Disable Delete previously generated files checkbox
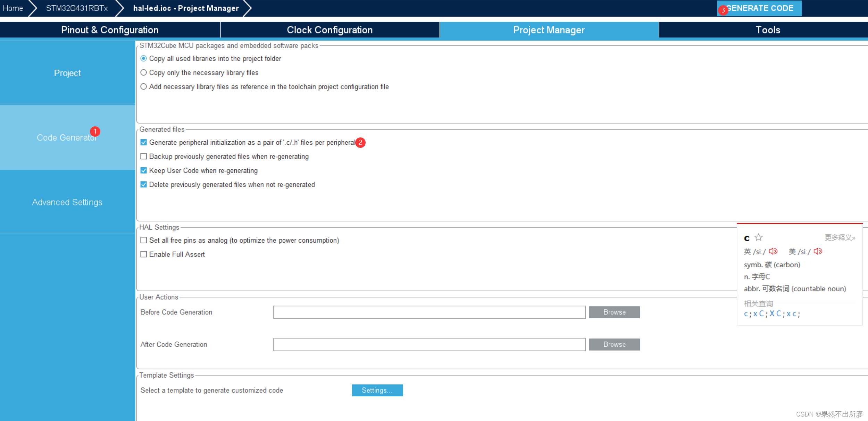This screenshot has width=868, height=421. [x=144, y=184]
